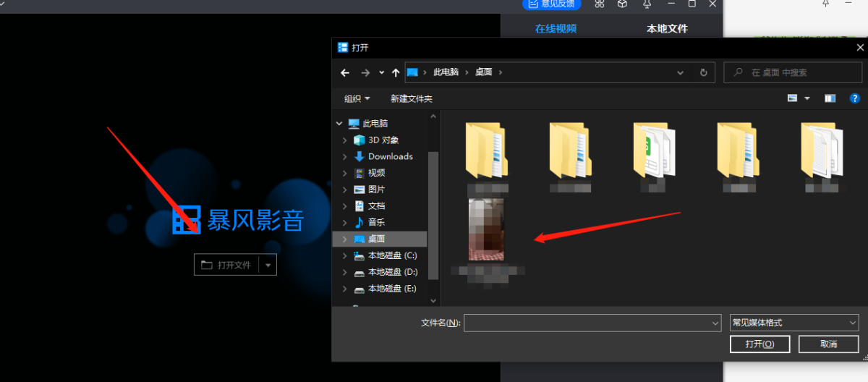Open the four-square apps icon in title bar
Viewport: 868px width, 382px height.
point(599,4)
